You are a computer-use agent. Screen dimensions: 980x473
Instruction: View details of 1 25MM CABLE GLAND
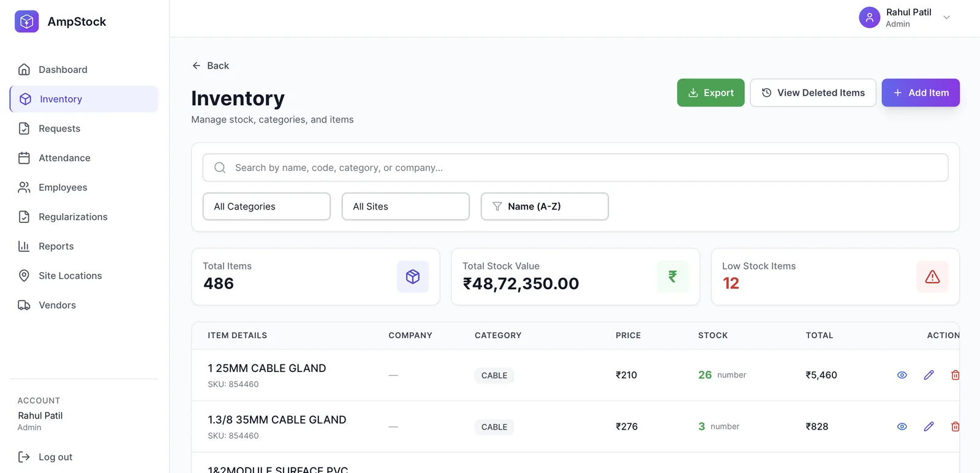point(902,375)
